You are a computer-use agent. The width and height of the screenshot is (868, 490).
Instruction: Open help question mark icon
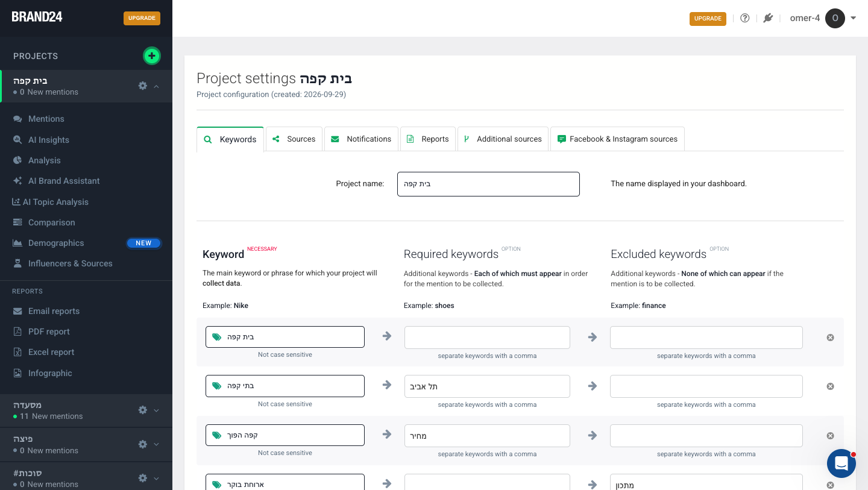(745, 18)
